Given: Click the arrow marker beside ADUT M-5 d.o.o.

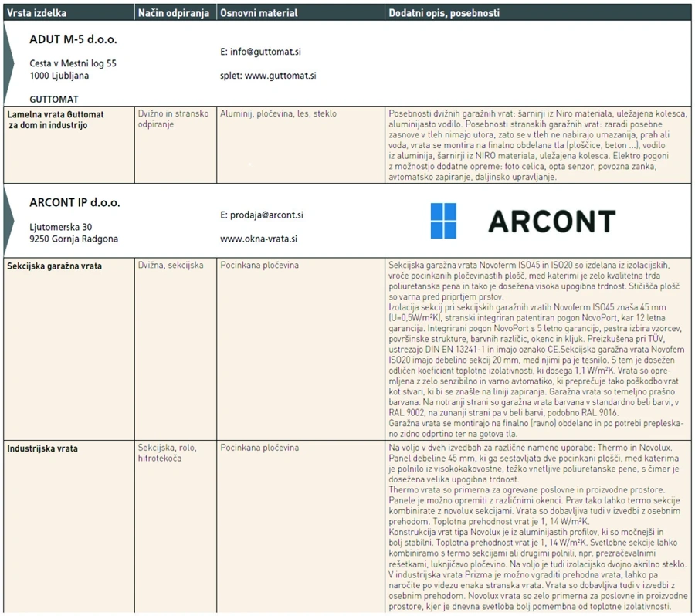Looking at the screenshot, I should tap(8, 63).
